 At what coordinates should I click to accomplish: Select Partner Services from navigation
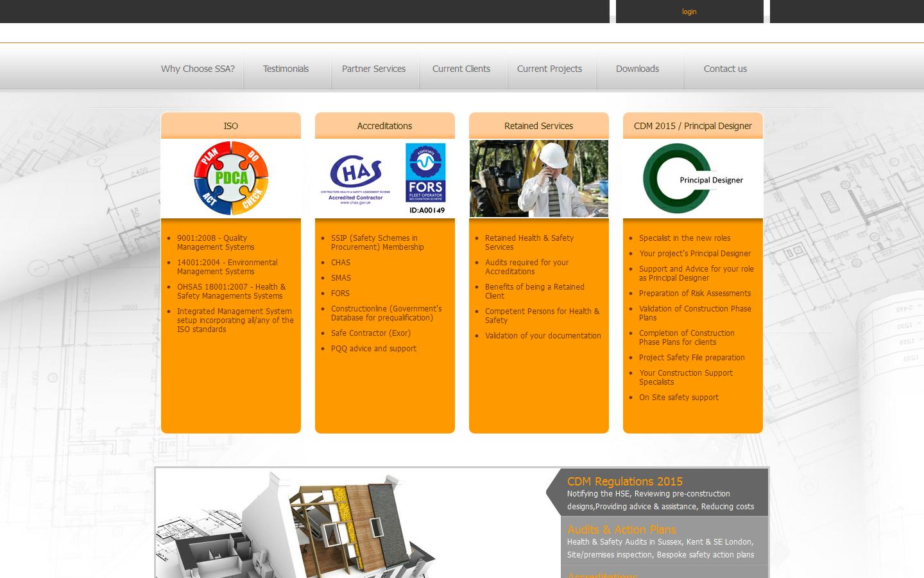point(373,69)
